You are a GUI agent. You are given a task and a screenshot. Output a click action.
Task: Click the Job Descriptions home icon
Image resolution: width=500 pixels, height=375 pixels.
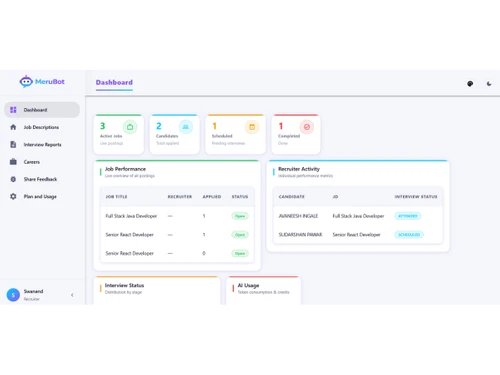coord(13,127)
